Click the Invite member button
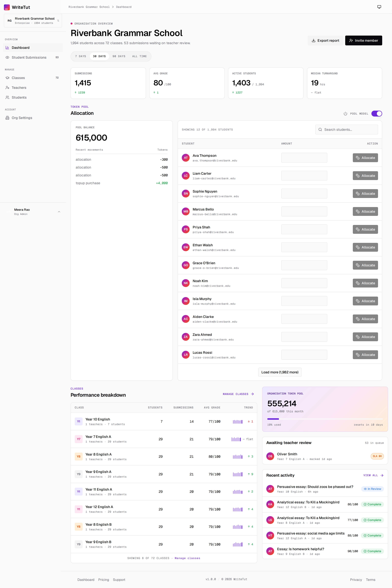Viewport: 392px width, 588px height. (363, 41)
